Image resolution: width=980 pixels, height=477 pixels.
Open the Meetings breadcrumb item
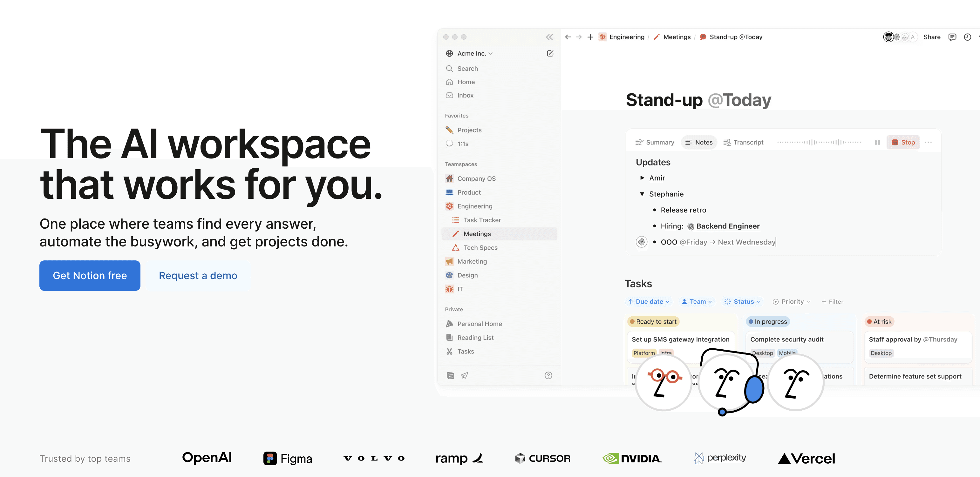[677, 37]
